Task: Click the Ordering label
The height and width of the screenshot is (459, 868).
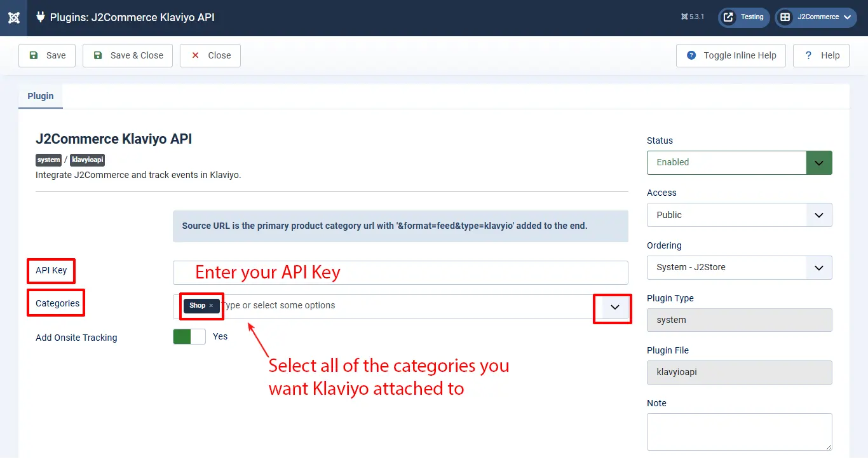Action: pyautogui.click(x=664, y=245)
